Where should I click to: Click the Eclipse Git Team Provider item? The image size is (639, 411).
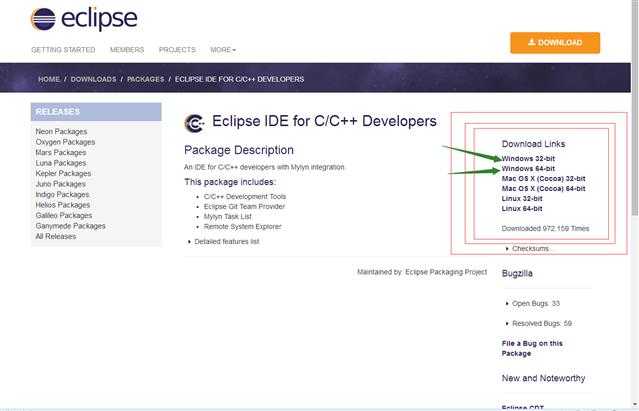[244, 207]
